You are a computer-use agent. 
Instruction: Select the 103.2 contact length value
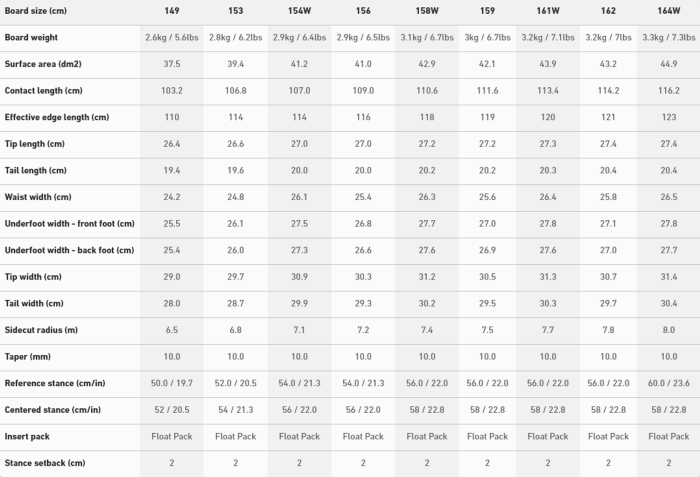(x=171, y=91)
